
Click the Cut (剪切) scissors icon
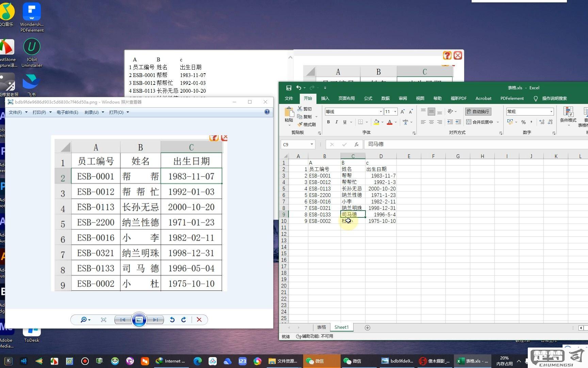(300, 109)
